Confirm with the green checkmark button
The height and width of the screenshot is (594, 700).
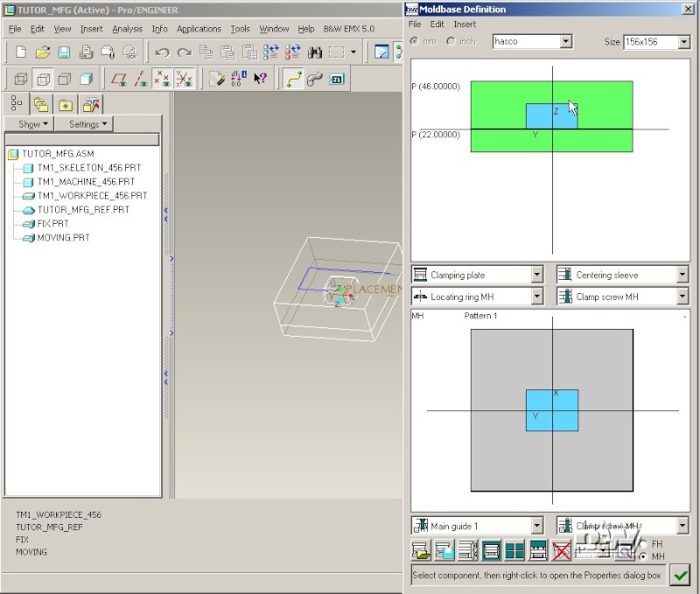[681, 576]
